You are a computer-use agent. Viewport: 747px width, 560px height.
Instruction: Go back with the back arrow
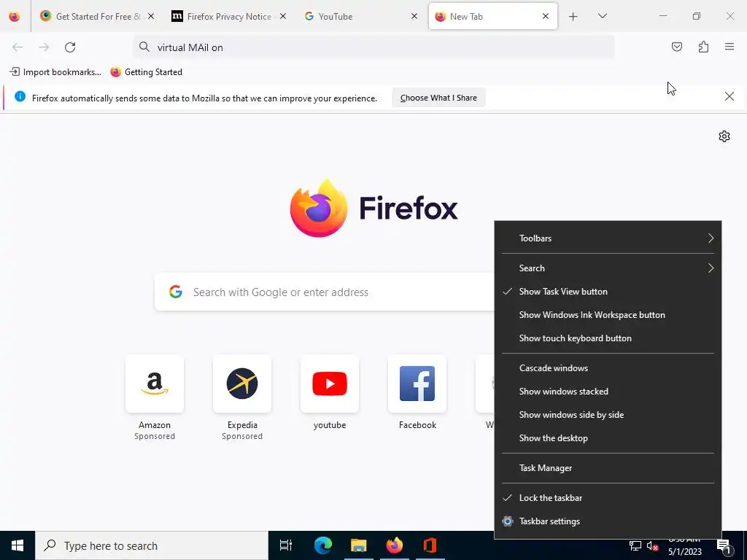click(x=18, y=47)
